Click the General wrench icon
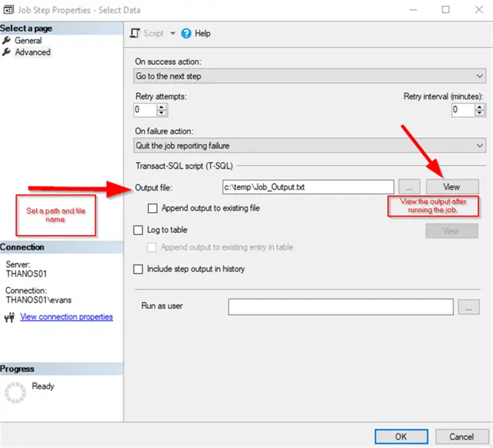 [x=6, y=40]
